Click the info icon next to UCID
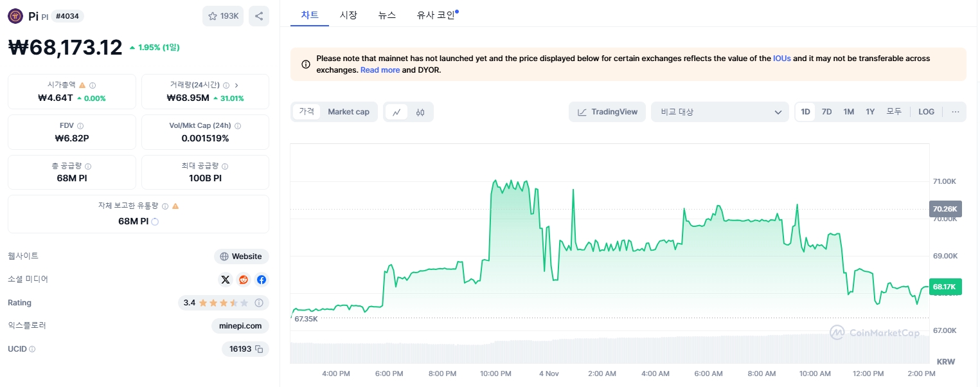The height and width of the screenshot is (387, 980). [x=32, y=349]
